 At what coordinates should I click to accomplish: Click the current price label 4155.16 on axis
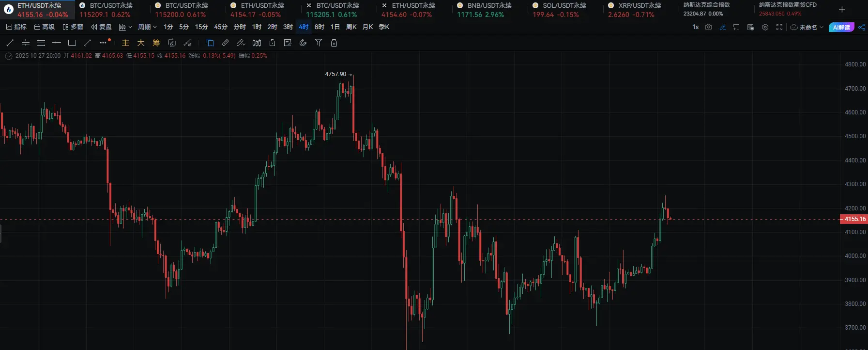click(x=855, y=219)
